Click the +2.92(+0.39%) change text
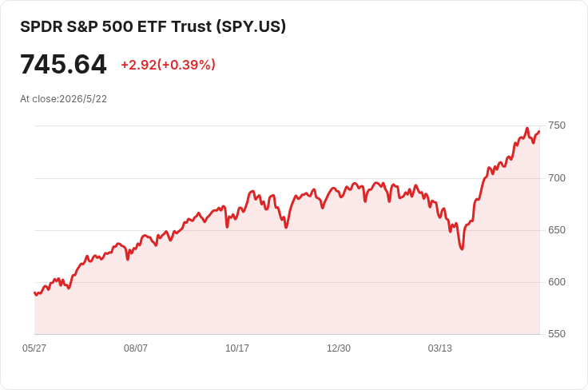The width and height of the screenshot is (588, 390). coord(168,65)
